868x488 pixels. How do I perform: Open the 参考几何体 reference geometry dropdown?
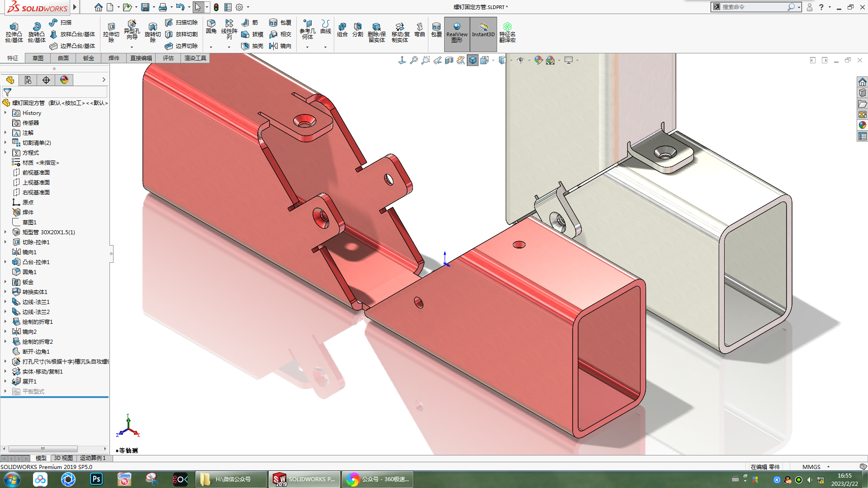pyautogui.click(x=307, y=47)
